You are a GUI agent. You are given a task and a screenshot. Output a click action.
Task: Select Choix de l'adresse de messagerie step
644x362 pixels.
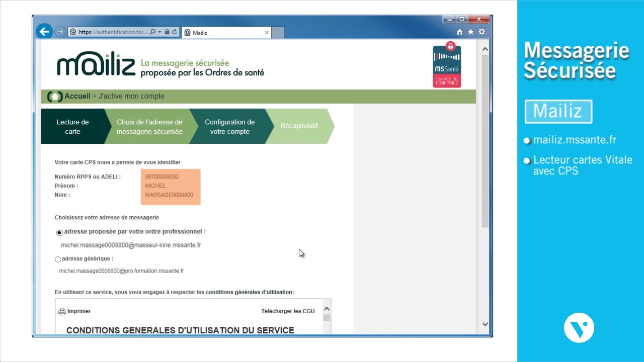click(x=149, y=127)
